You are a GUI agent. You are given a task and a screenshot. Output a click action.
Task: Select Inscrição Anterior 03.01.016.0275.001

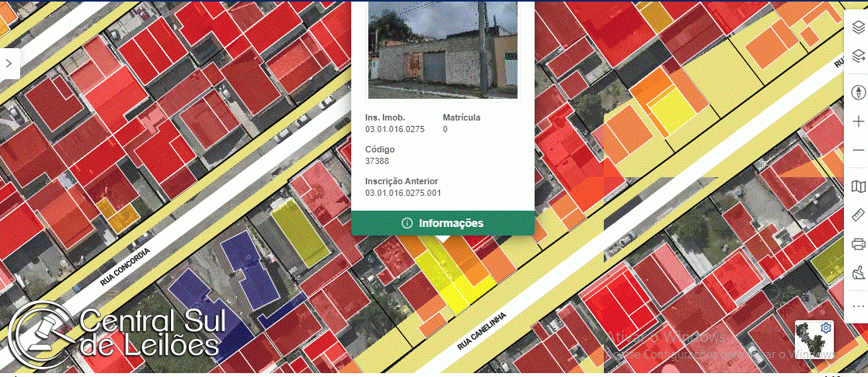pyautogui.click(x=403, y=194)
